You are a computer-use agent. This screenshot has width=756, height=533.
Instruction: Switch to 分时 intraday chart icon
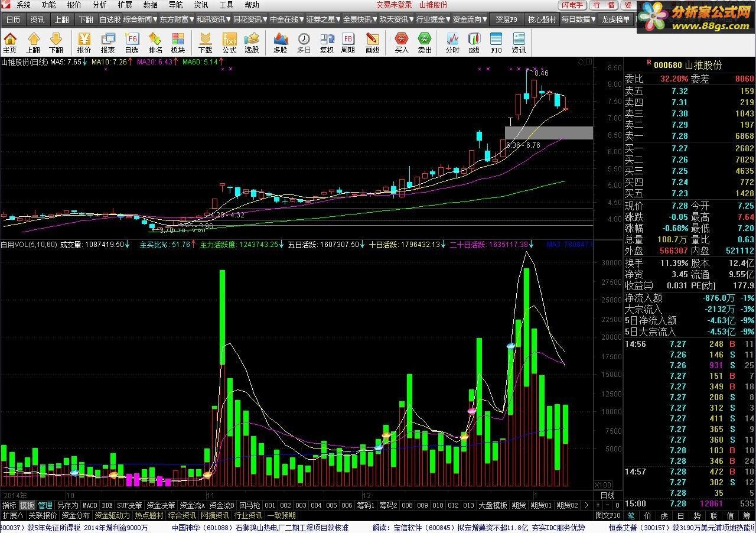pos(452,43)
